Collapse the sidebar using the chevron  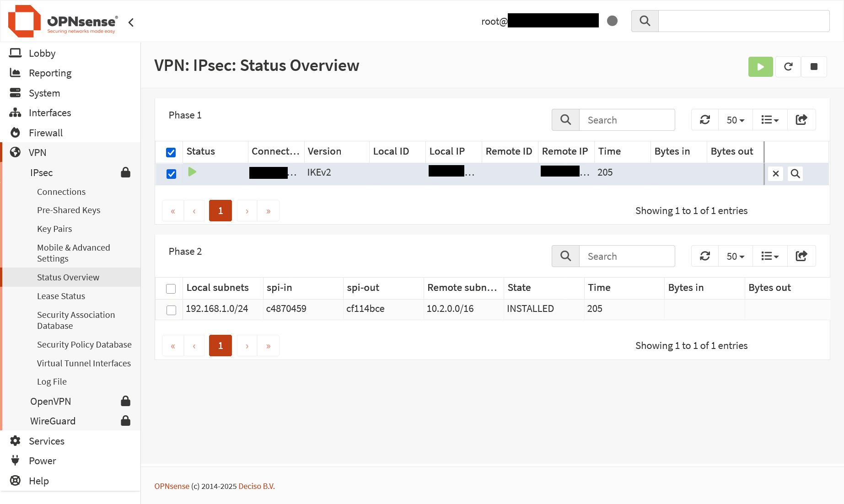tap(131, 22)
